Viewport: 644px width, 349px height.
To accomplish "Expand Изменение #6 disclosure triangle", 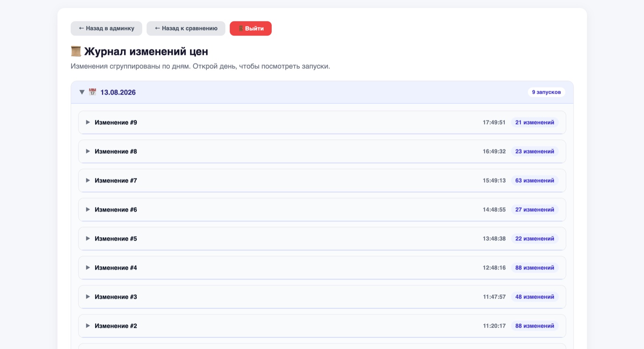I will coord(88,209).
